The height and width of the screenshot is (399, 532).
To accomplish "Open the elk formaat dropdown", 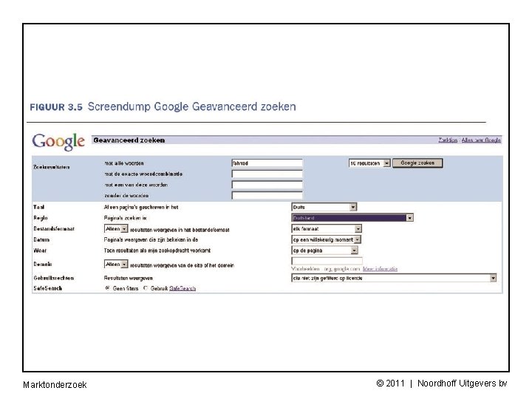I will pos(327,229).
